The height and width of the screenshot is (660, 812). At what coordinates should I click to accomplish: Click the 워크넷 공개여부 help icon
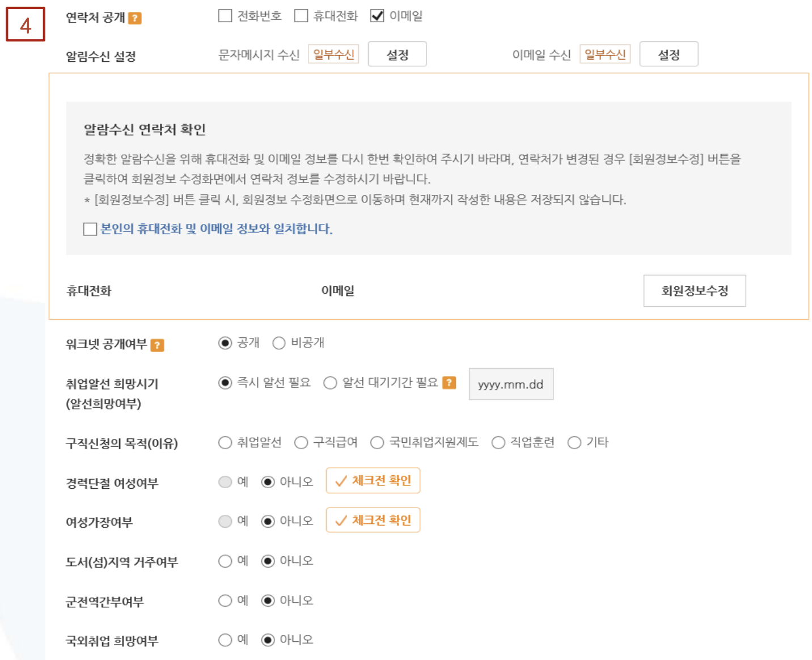pos(158,345)
